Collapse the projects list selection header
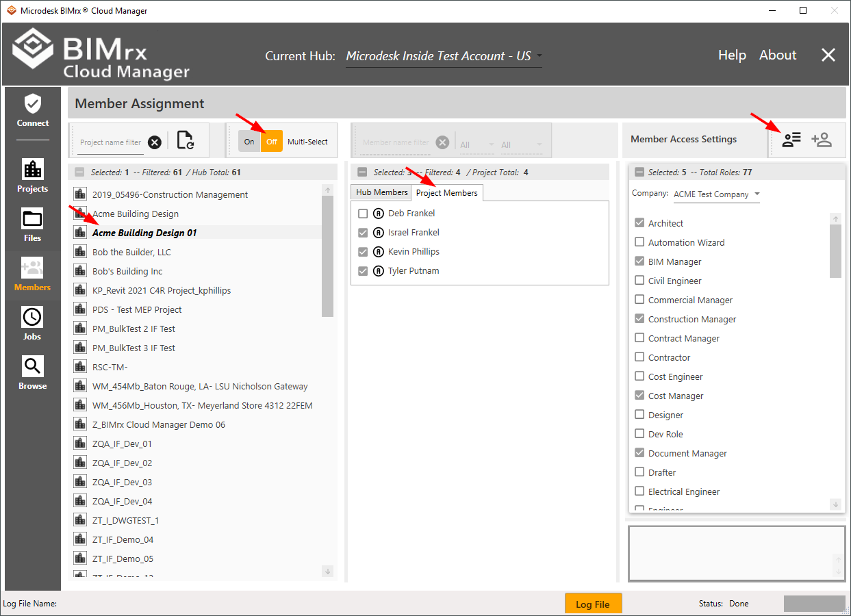 coord(79,172)
